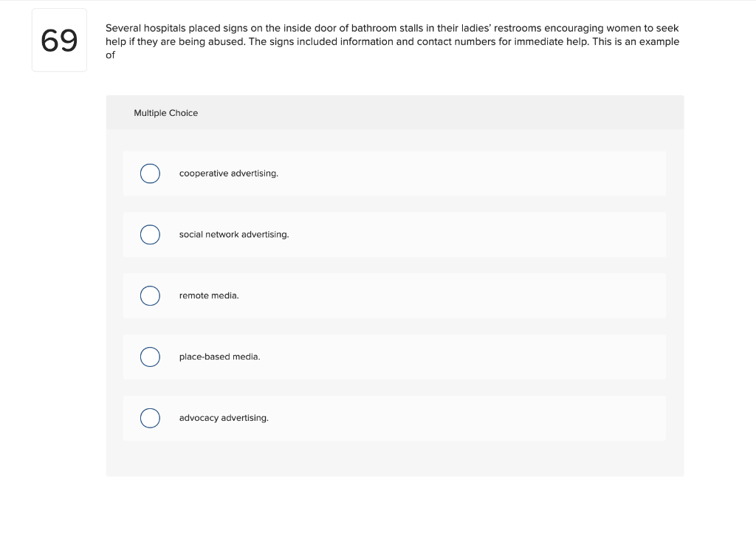
Task: Click the Multiple Choice header label
Action: pos(166,113)
